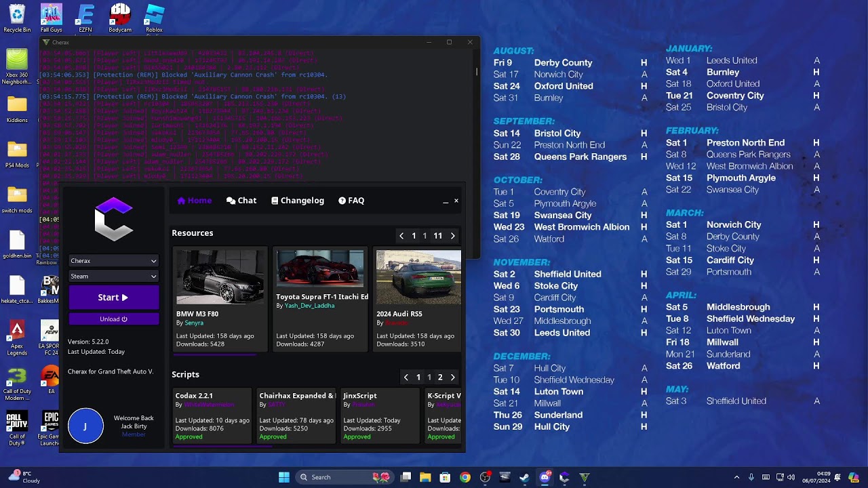
Task: Open the Recycle Bin desktop icon
Action: pyautogui.click(x=17, y=18)
